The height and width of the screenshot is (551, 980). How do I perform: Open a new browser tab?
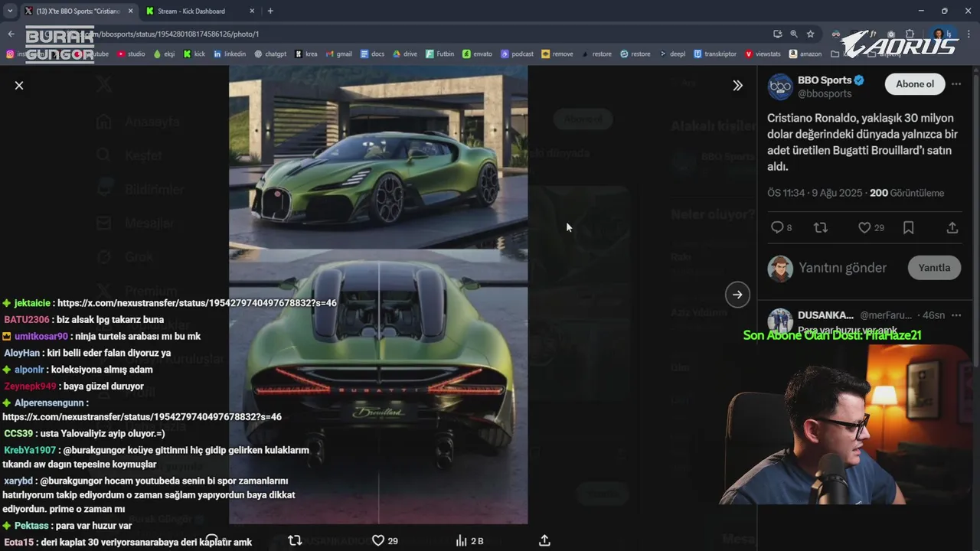pyautogui.click(x=270, y=11)
